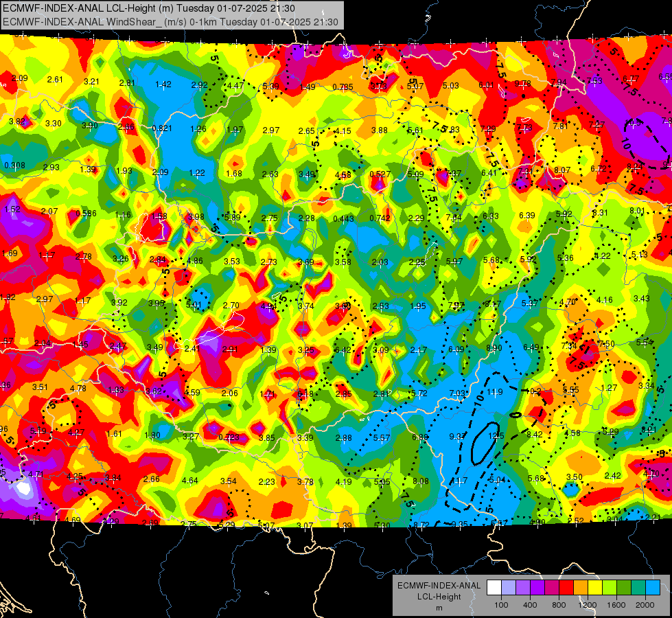Click grid point value 5.54
This screenshot has height=618, width=672.
click(x=644, y=342)
